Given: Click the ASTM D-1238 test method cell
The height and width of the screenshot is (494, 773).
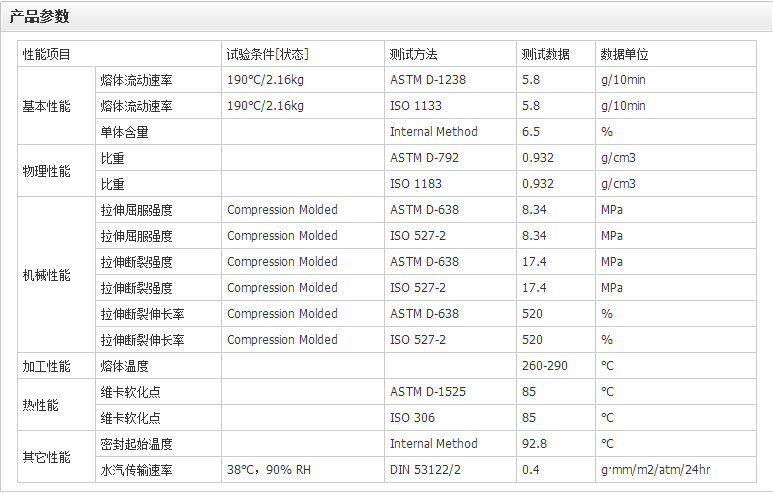Looking at the screenshot, I should point(428,80).
